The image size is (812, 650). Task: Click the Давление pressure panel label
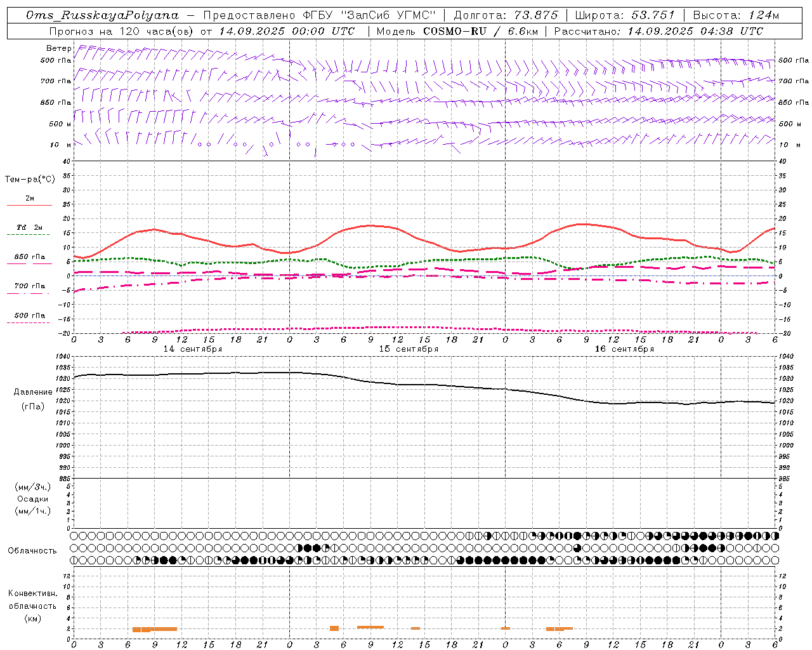pyautogui.click(x=33, y=392)
